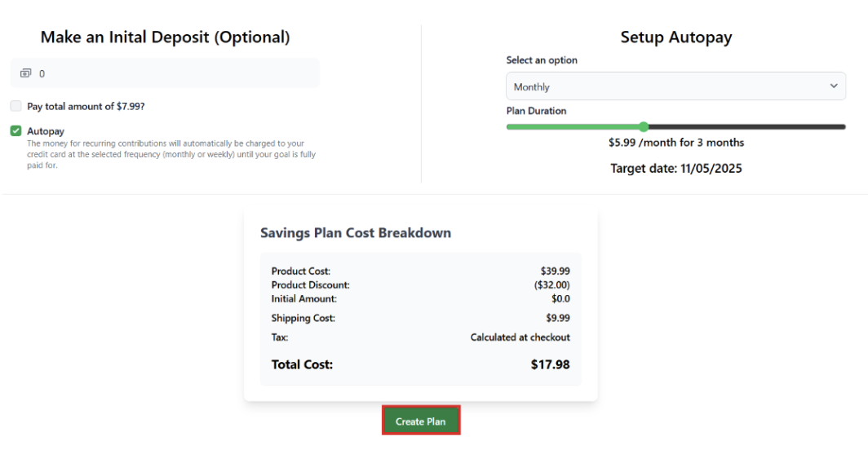Click the $17.98 Total Cost value

click(550, 364)
